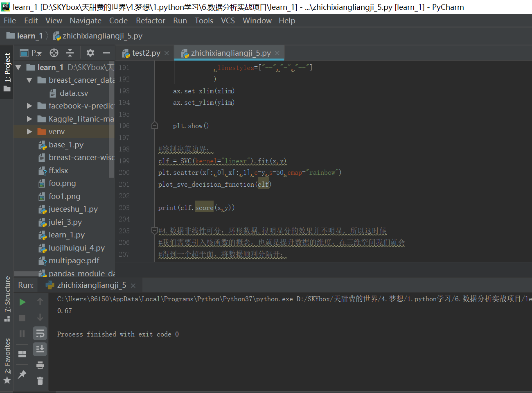Hide the Project panel with the minus icon

pyautogui.click(x=106, y=53)
